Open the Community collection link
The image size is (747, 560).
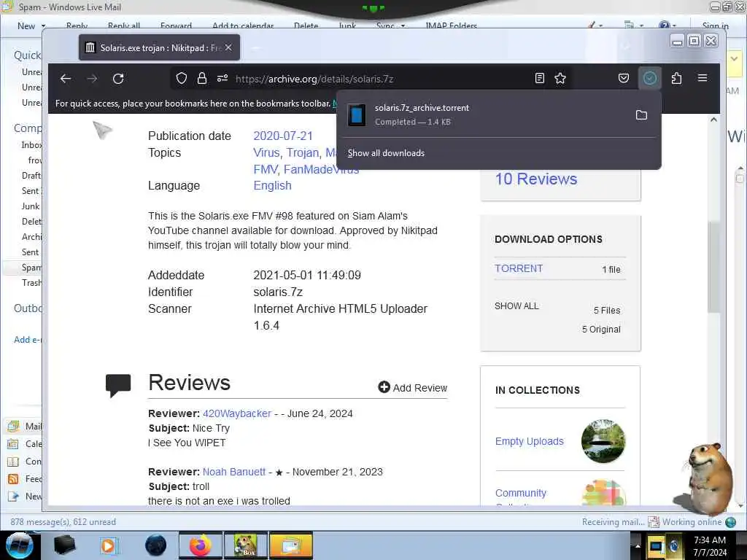point(521,493)
